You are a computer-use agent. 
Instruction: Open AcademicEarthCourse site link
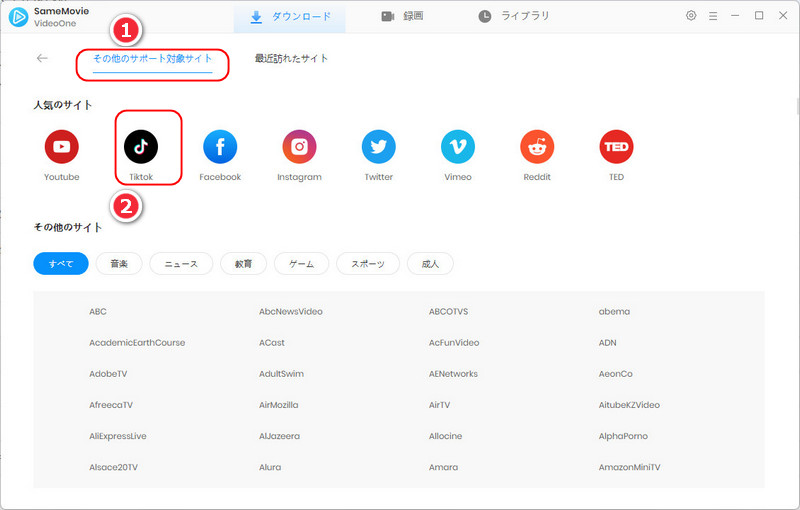(137, 343)
